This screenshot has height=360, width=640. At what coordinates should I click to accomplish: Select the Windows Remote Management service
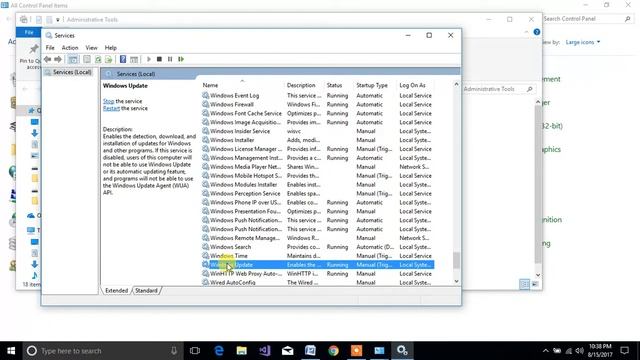(x=318, y=238)
